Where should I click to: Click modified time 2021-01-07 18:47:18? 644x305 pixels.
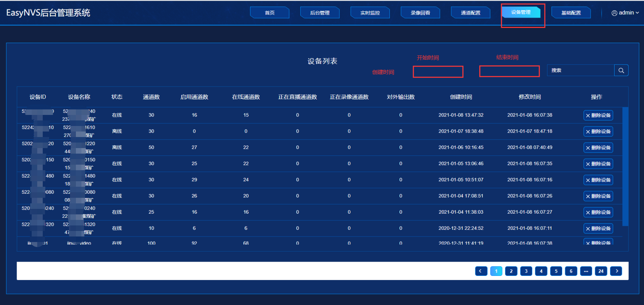[530, 131]
